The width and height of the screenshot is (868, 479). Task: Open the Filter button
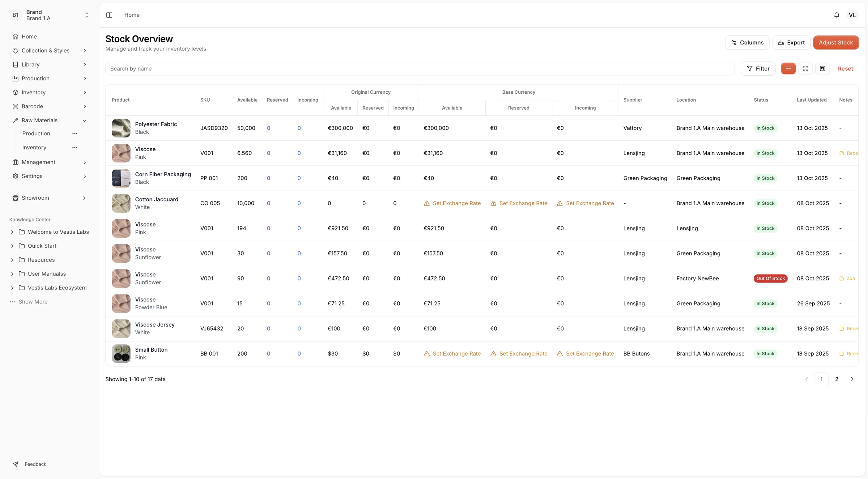click(x=758, y=68)
